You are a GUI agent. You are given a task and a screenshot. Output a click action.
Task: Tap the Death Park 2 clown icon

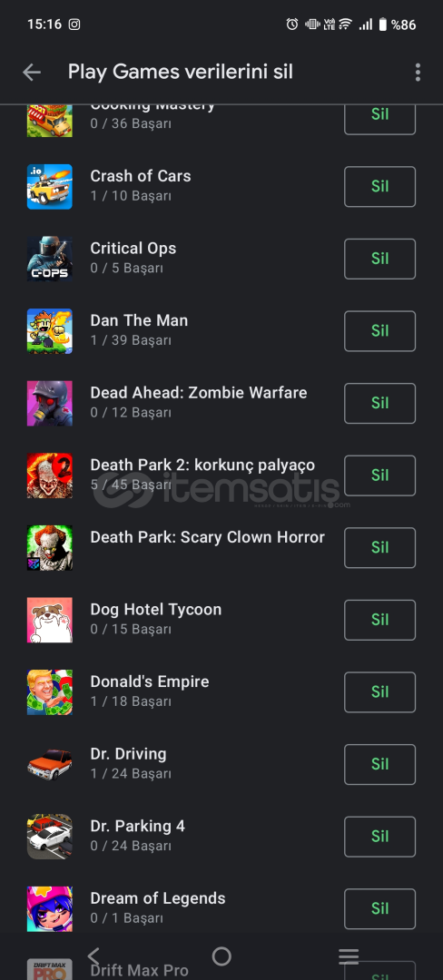point(49,475)
